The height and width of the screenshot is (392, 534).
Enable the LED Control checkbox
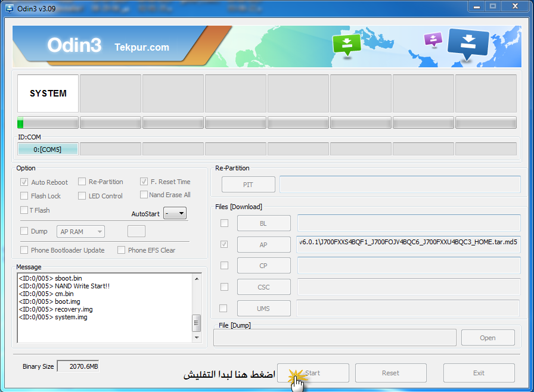[82, 196]
